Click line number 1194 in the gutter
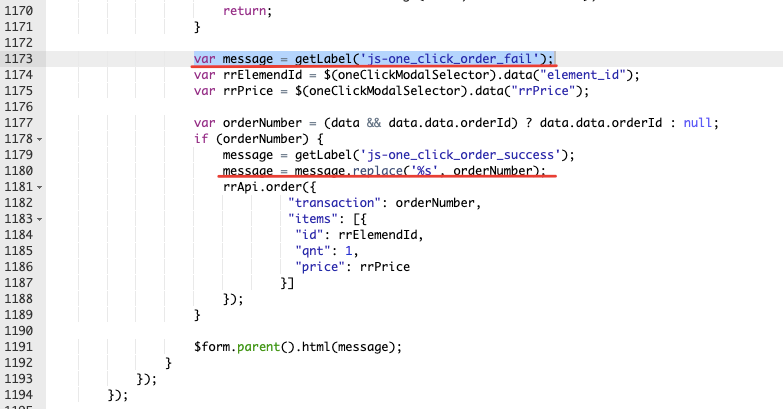Viewport: 783px width, 409px height. click(x=18, y=394)
